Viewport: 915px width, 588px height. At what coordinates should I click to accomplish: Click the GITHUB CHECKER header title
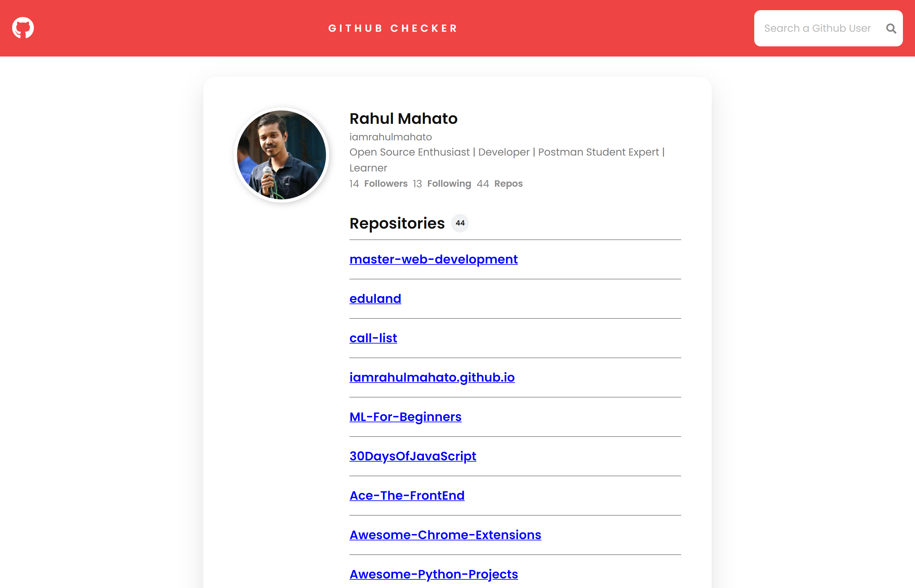pyautogui.click(x=393, y=28)
